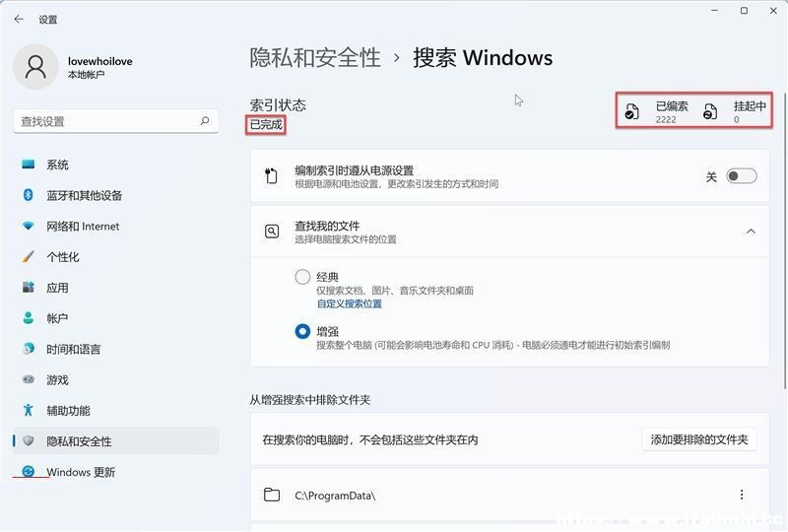This screenshot has width=788, height=532.
Task: Click the search magnifier icon
Action: 205,120
